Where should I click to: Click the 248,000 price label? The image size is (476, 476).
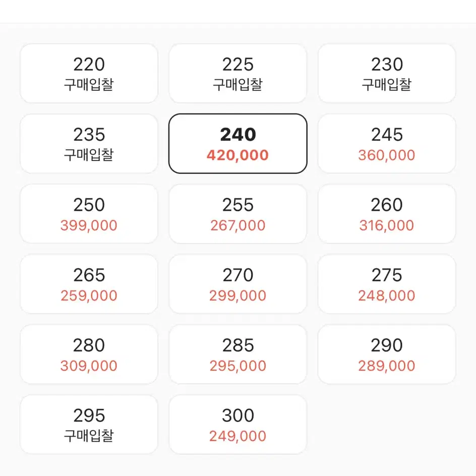[387, 295]
